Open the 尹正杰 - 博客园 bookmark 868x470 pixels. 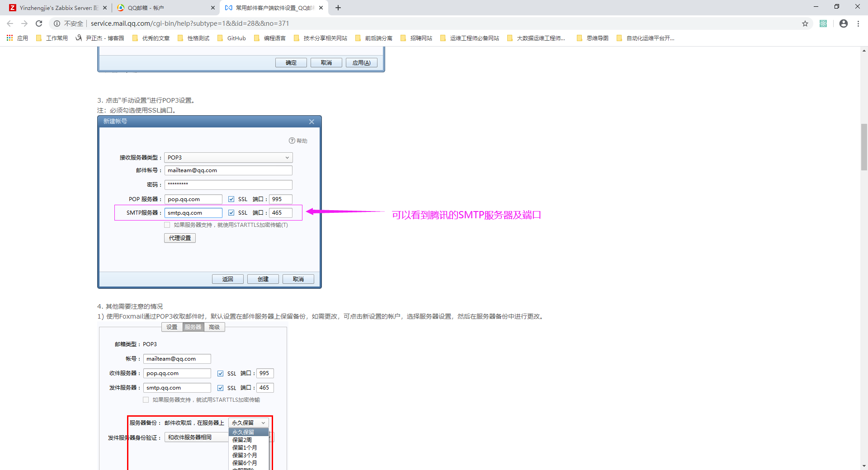point(99,38)
